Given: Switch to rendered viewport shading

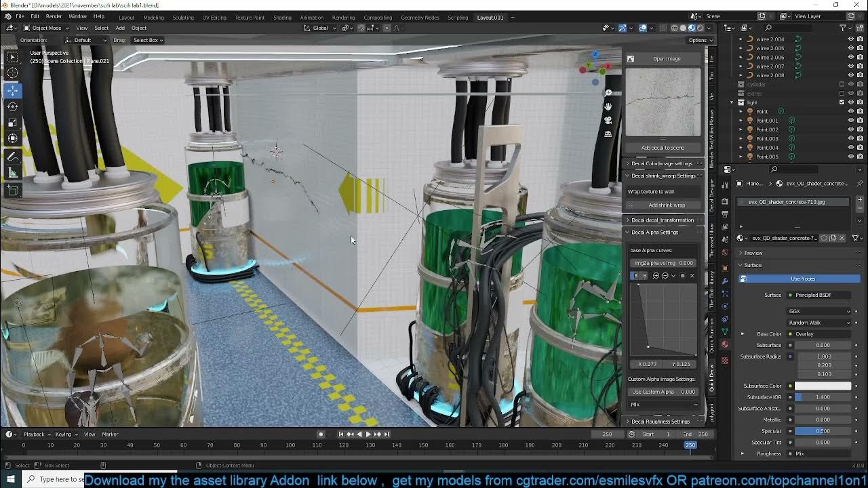Looking at the screenshot, I should [701, 28].
